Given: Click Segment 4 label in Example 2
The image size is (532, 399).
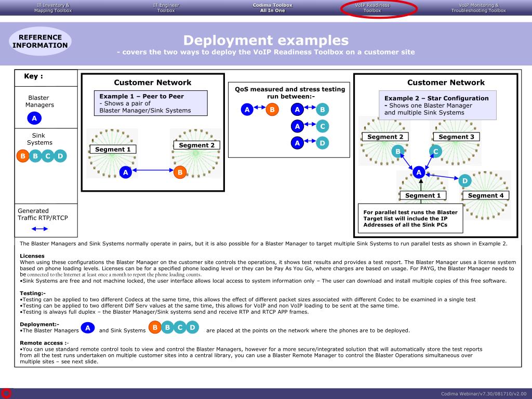Looking at the screenshot, I should coord(486,195).
